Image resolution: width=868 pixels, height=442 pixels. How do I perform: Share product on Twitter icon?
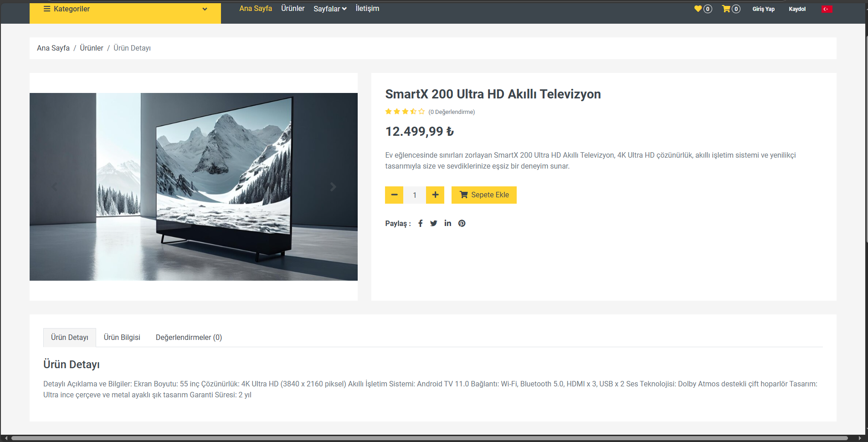click(x=433, y=223)
